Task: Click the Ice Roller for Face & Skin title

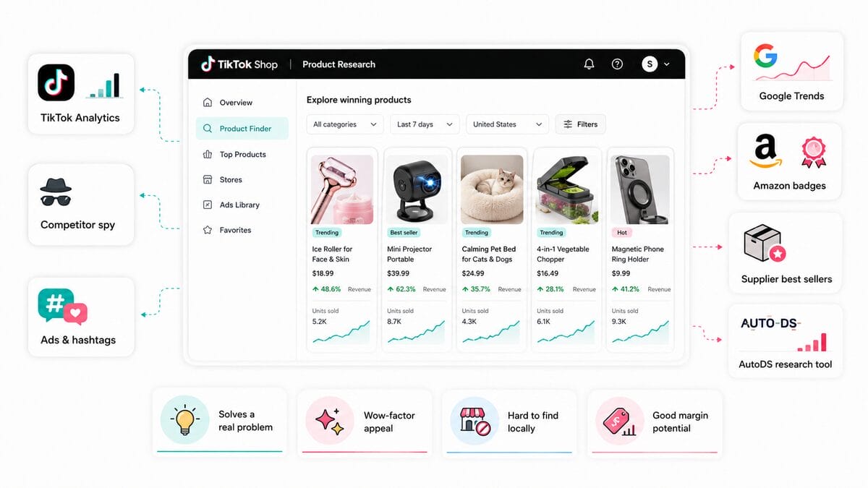Action: click(333, 254)
